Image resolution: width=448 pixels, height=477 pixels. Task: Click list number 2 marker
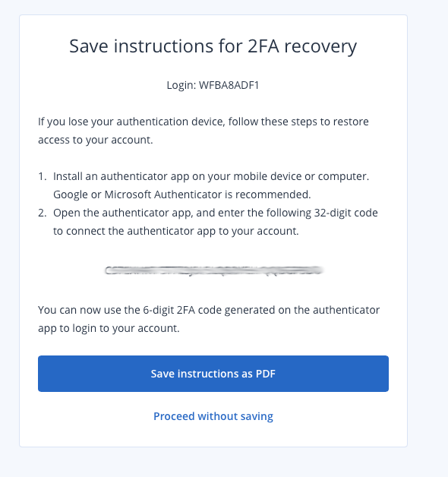(x=43, y=213)
